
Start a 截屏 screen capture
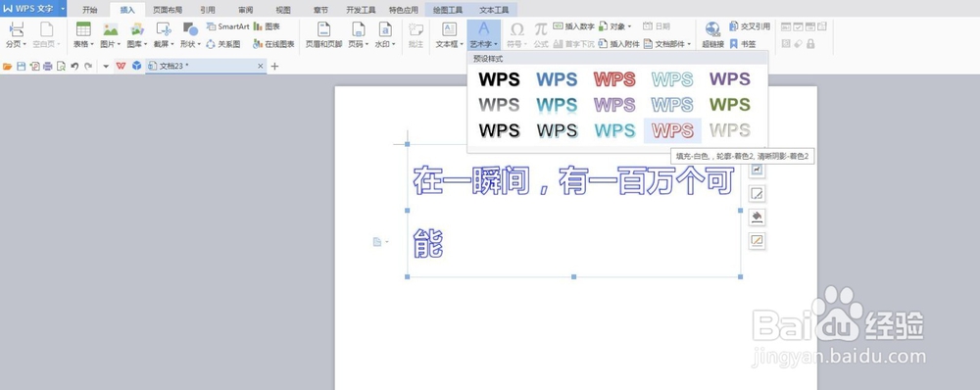click(164, 34)
